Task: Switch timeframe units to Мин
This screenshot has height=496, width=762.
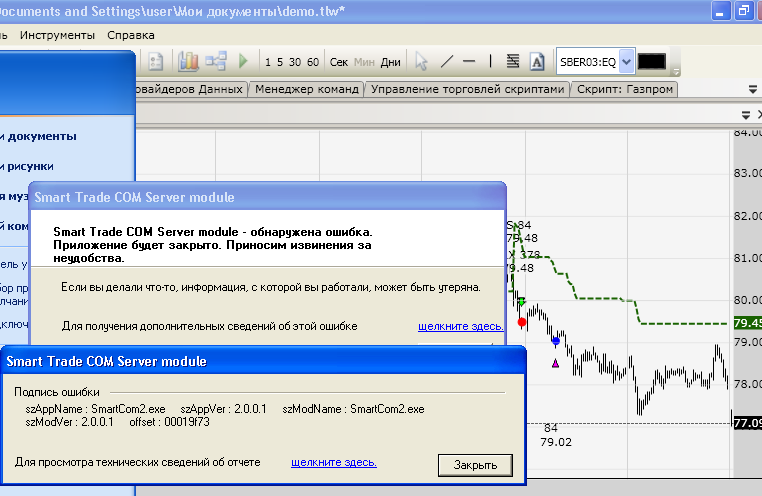Action: click(364, 62)
